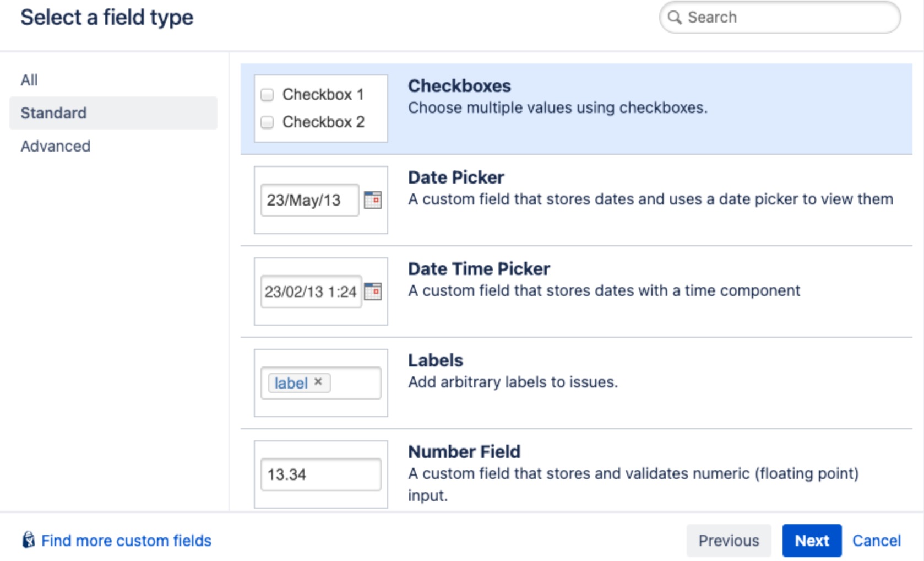924x561 pixels.
Task: Focus the Search input field
Action: coord(780,17)
